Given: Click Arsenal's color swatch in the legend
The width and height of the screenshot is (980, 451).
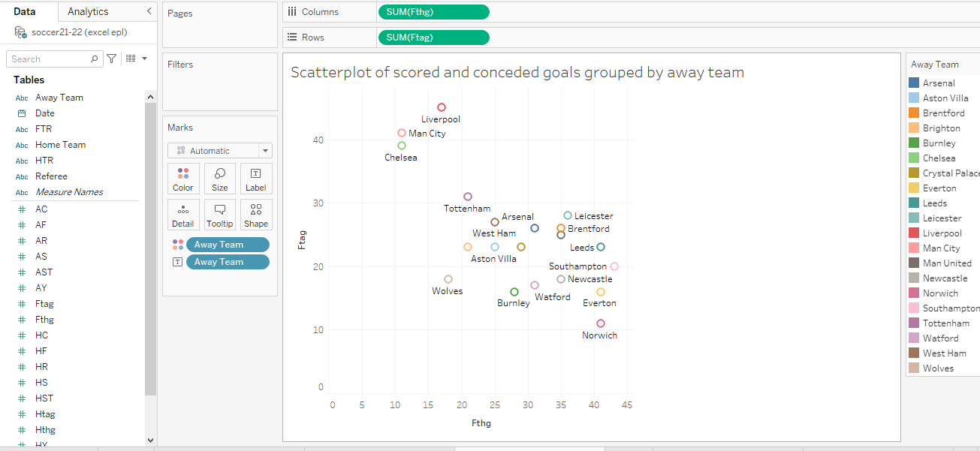Looking at the screenshot, I should 918,83.
